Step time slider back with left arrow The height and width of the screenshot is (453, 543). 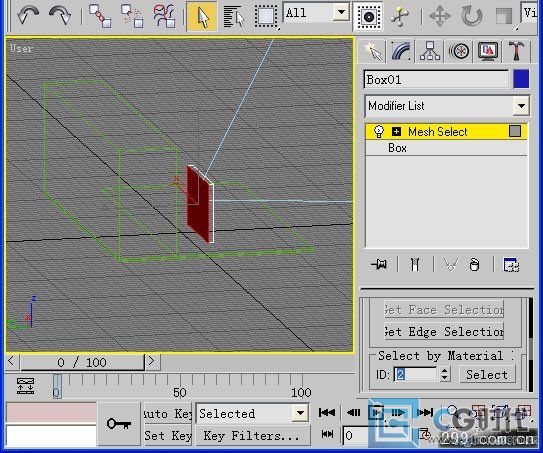pos(12,361)
